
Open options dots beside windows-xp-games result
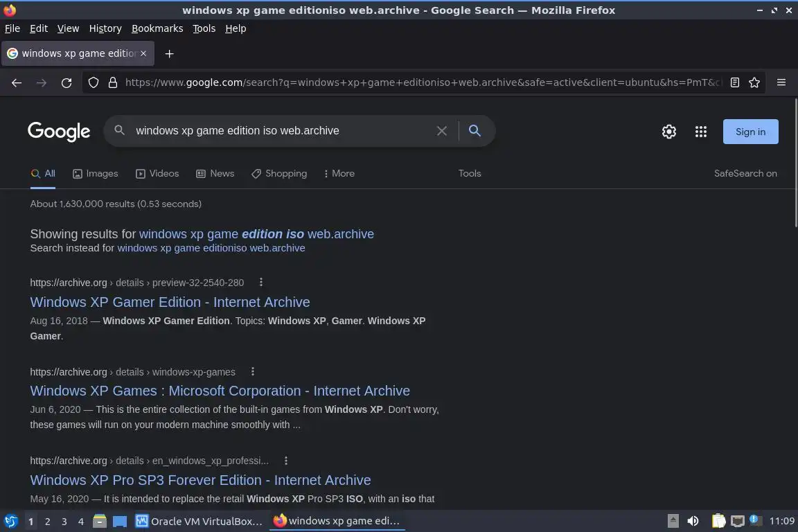click(252, 371)
